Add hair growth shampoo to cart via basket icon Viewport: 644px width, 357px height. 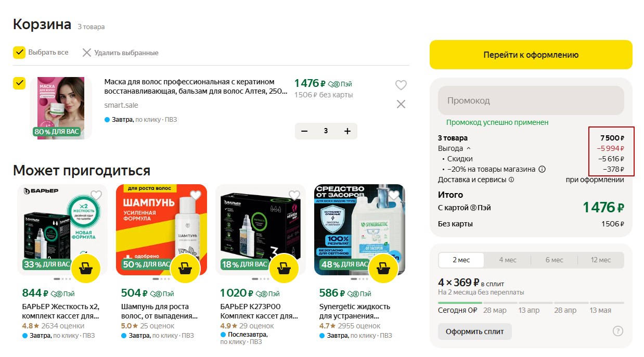coord(185,269)
